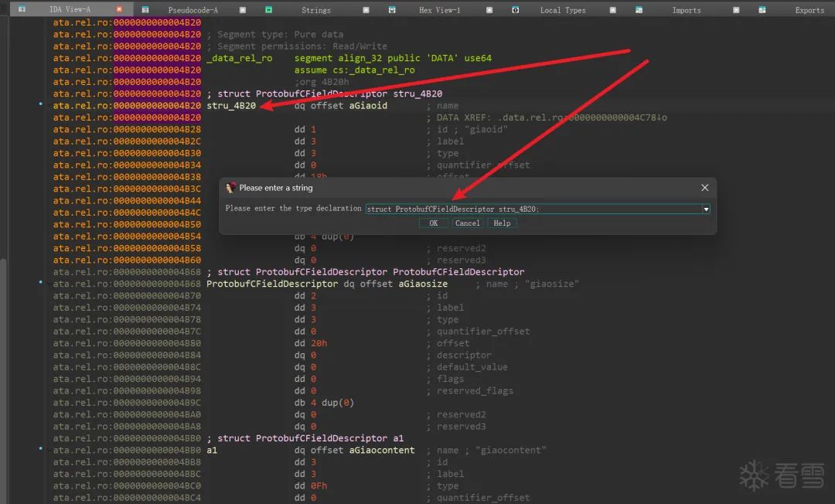
Task: Click the 'assume cs:_data_rel_ro' line
Action: click(354, 70)
